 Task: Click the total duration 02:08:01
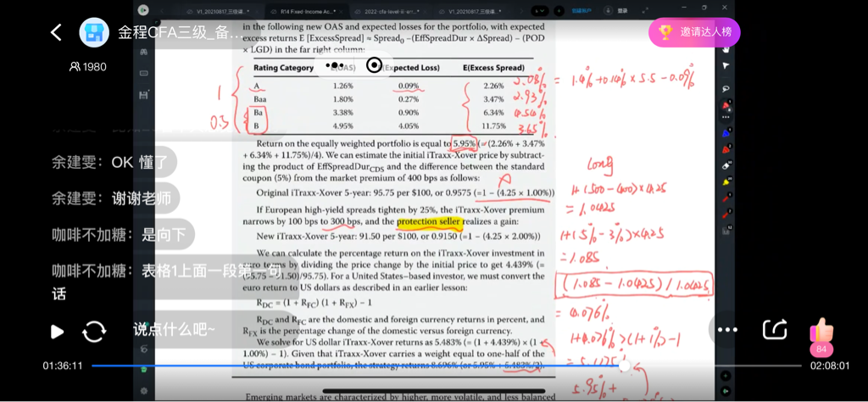(829, 366)
